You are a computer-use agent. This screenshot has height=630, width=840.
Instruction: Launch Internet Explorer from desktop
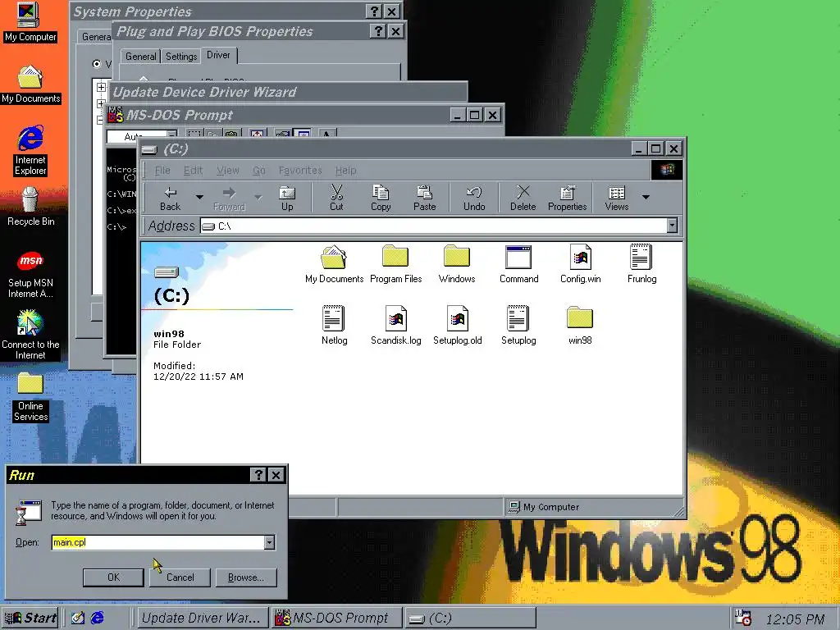pyautogui.click(x=30, y=151)
